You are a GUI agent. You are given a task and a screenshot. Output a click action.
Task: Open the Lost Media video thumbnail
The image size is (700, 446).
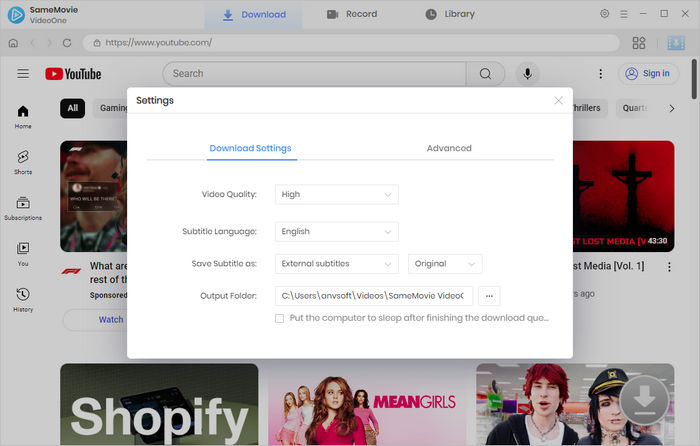624,196
